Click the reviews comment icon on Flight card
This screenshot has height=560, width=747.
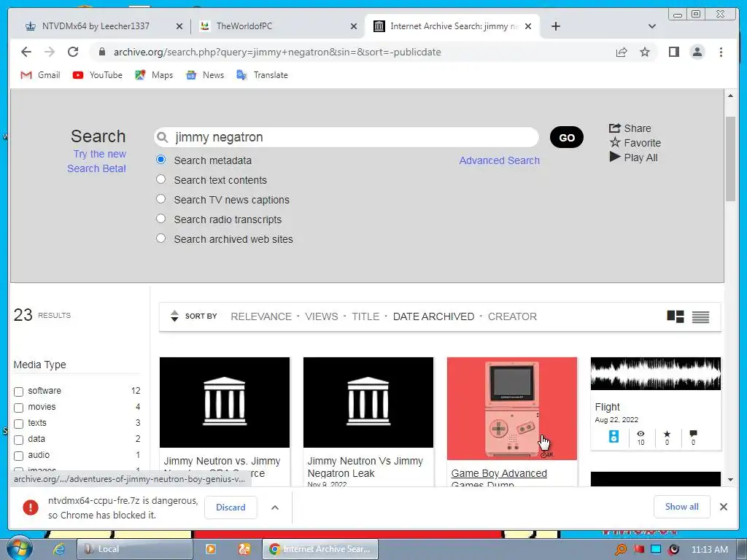tap(693, 433)
